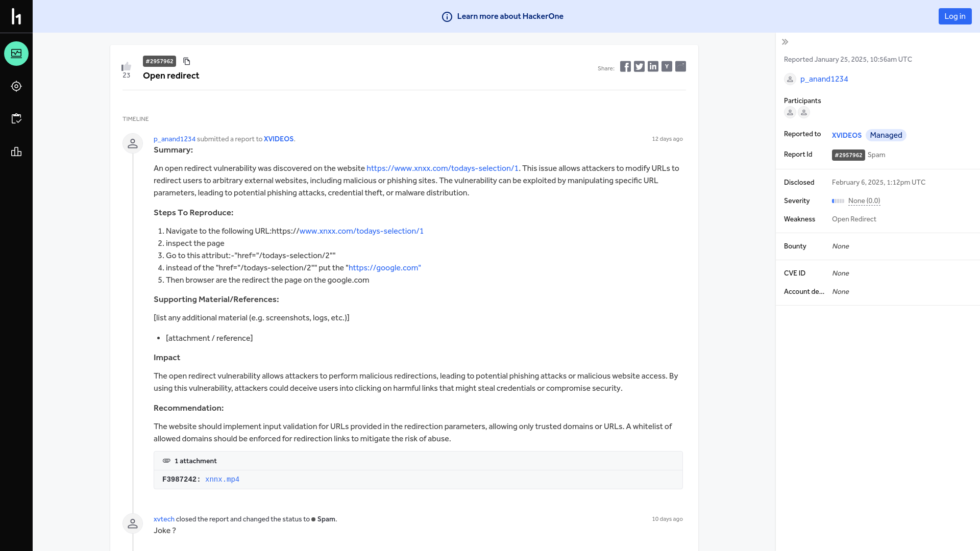Click the Steps To Reproduce heading
The image size is (980, 551).
click(193, 213)
